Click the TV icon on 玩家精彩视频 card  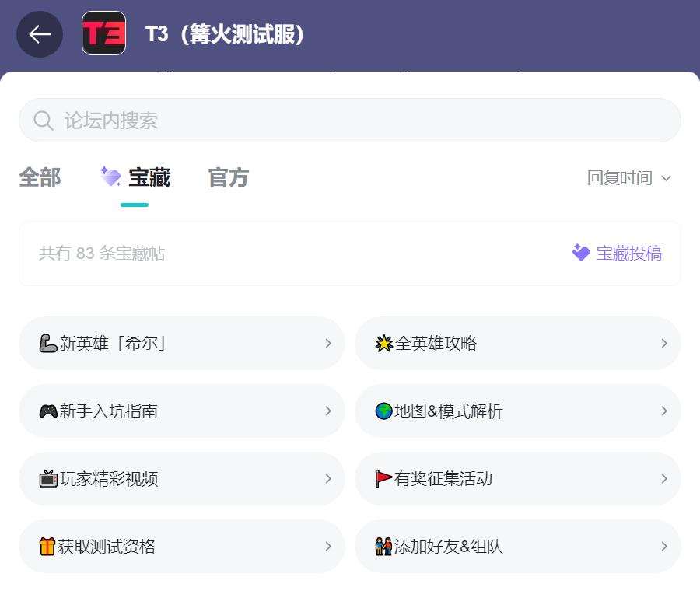coord(48,478)
